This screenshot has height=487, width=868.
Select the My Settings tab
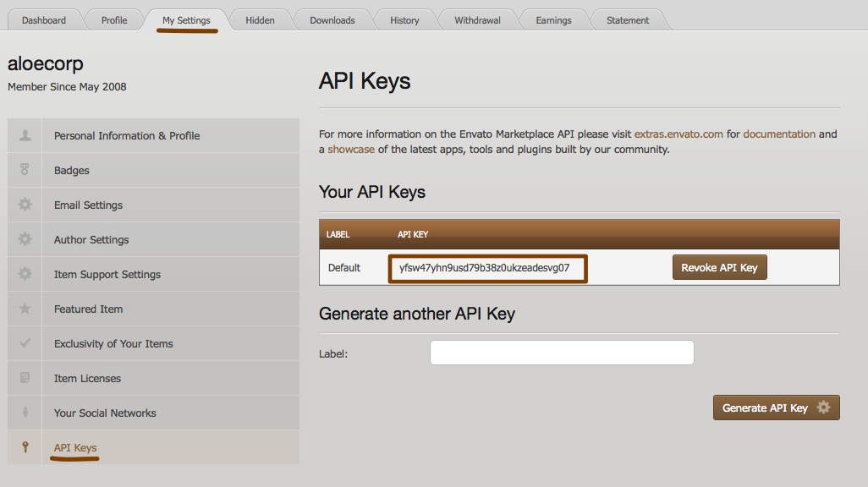pos(187,20)
